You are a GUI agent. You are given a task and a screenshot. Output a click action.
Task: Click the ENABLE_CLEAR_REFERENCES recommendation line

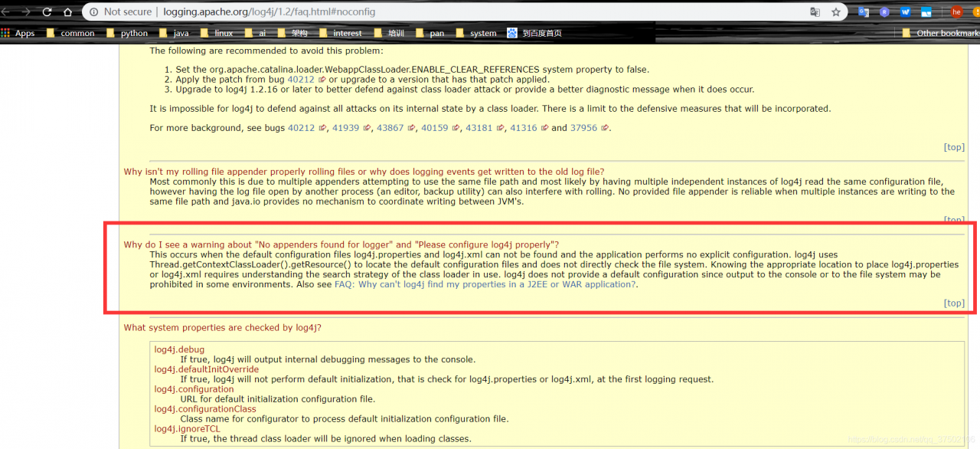pos(412,70)
